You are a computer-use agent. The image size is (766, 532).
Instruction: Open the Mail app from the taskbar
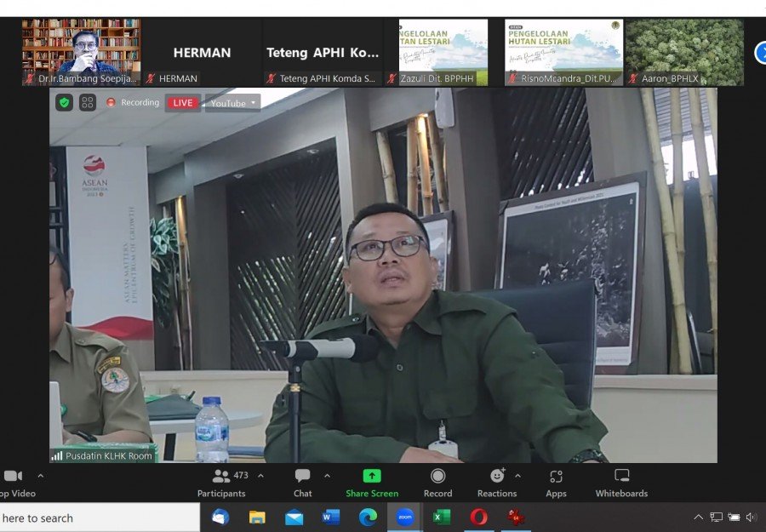294,518
